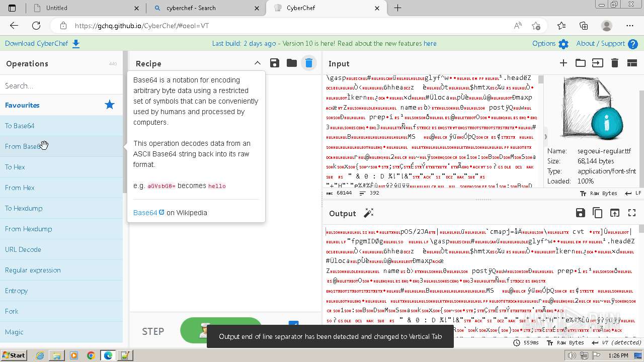Screen dimensions: 644x362
Task: Open browser Settings and more menu
Action: coord(630,26)
